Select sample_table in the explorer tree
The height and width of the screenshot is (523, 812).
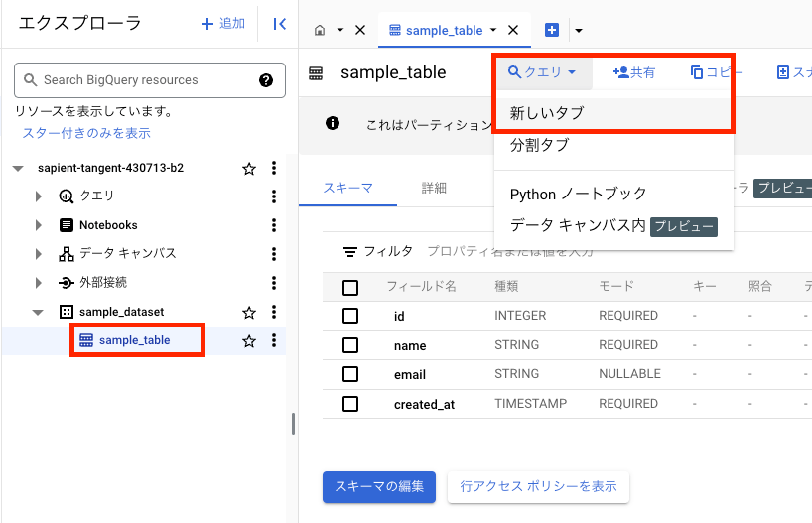pyautogui.click(x=135, y=340)
